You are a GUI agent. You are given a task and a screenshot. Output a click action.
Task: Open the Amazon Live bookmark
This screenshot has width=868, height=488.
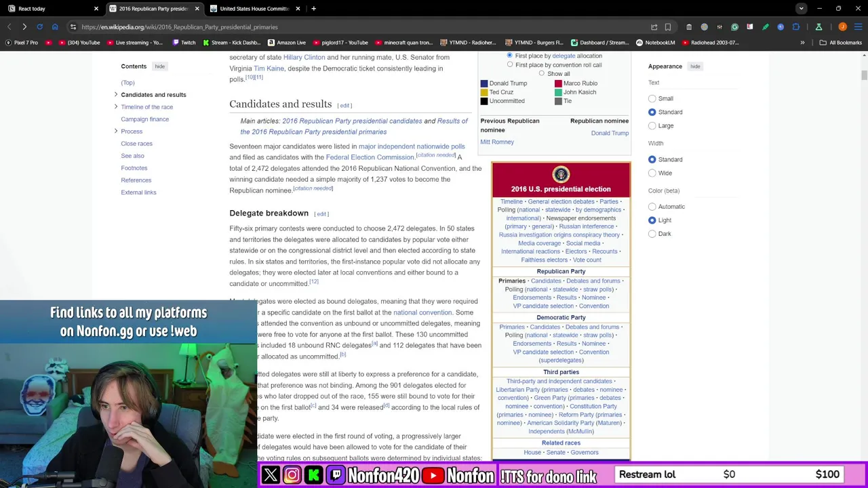[x=286, y=43]
